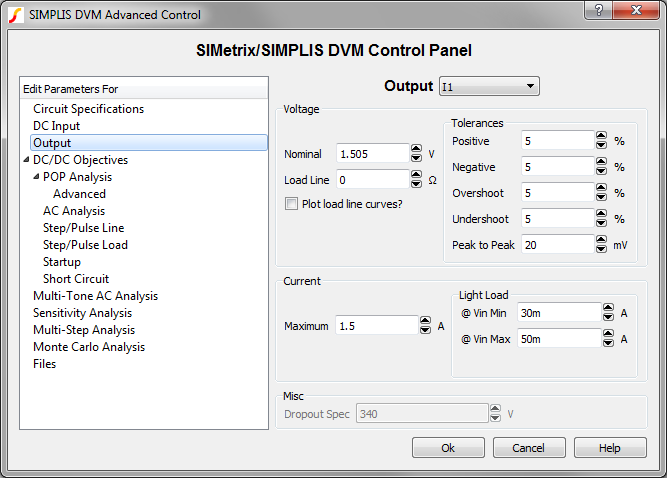Click the @ Vin Min input field
The width and height of the screenshot is (667, 478).
pyautogui.click(x=558, y=313)
